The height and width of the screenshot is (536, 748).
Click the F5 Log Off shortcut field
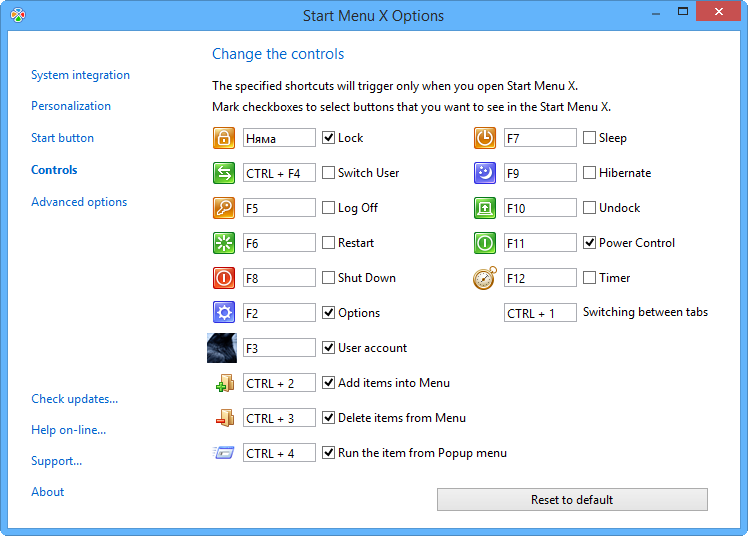[279, 208]
